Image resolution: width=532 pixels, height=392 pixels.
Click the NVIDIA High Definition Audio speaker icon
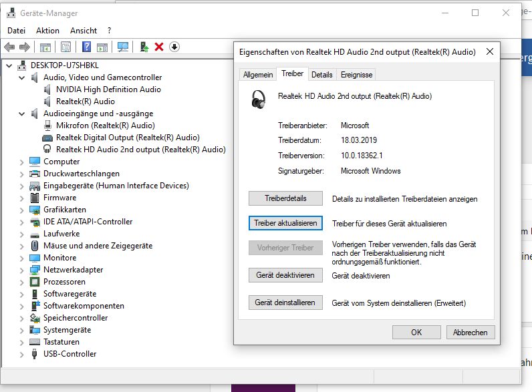(47, 89)
